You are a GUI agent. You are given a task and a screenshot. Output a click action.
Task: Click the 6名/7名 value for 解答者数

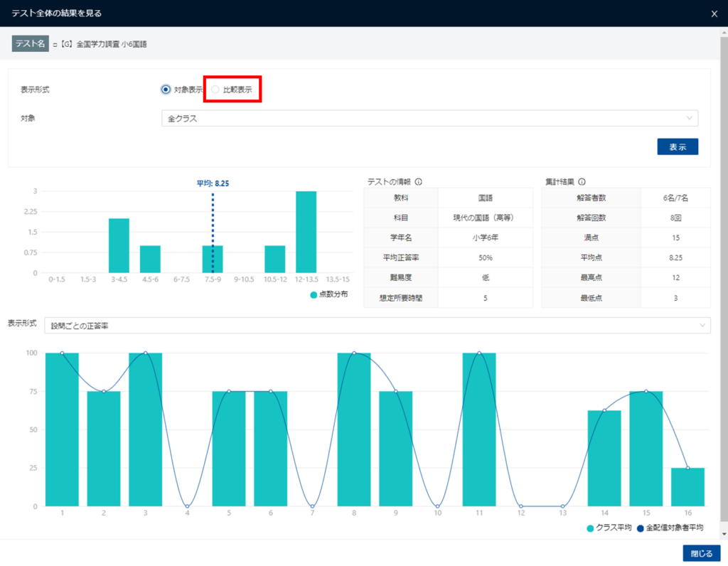[675, 198]
